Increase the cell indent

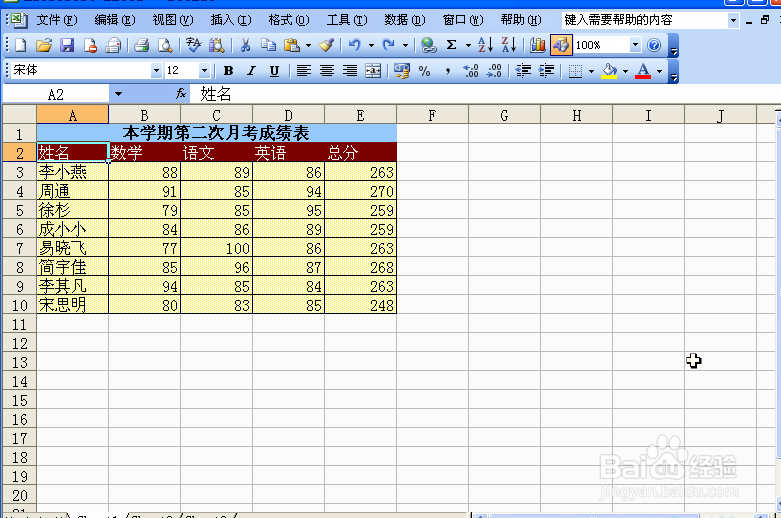point(546,71)
